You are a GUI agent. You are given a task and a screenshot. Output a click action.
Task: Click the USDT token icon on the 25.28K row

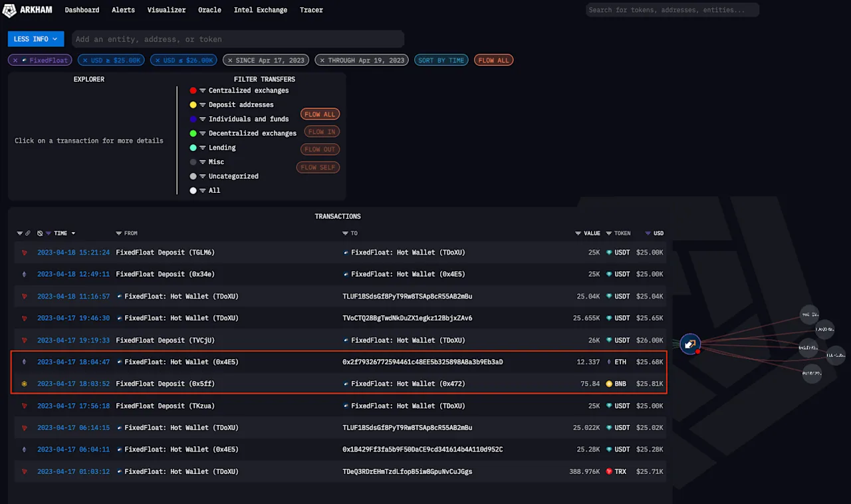pyautogui.click(x=609, y=450)
